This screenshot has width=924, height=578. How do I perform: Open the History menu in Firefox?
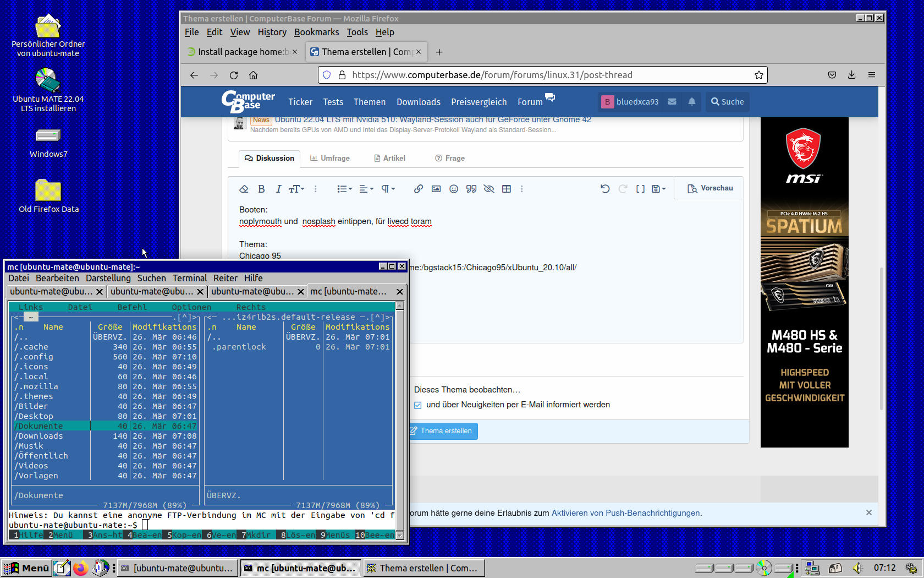point(272,32)
